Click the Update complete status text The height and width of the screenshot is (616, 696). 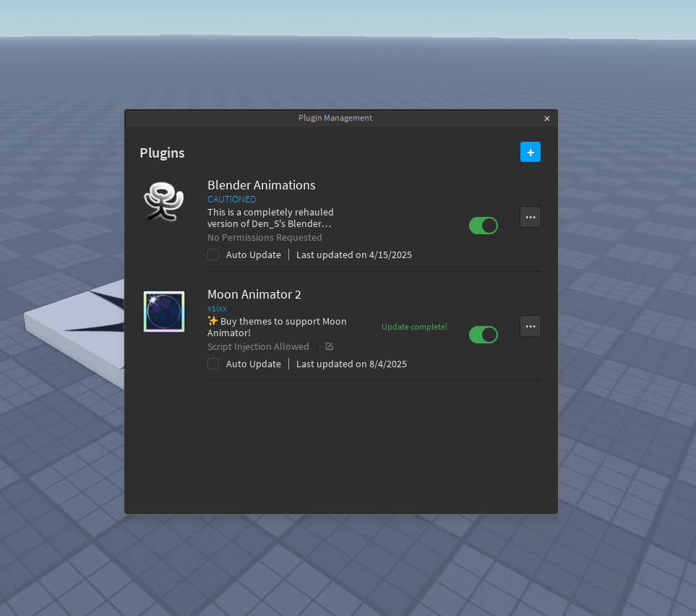[x=414, y=326]
